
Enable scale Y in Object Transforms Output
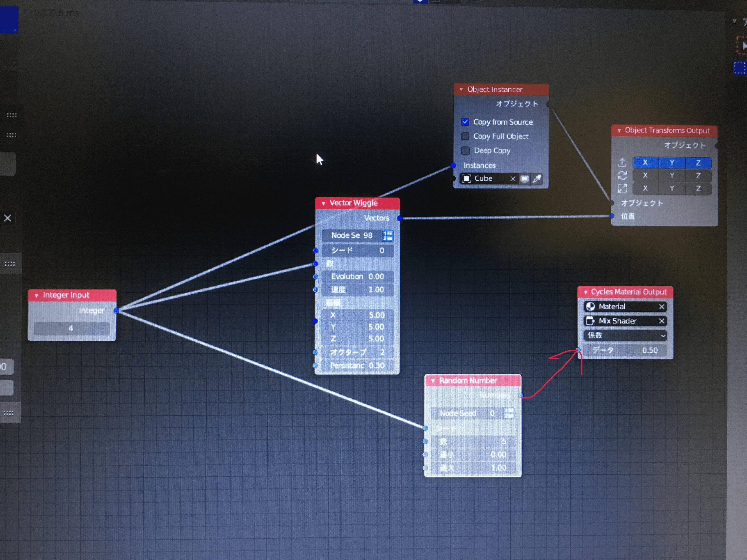tap(672, 188)
